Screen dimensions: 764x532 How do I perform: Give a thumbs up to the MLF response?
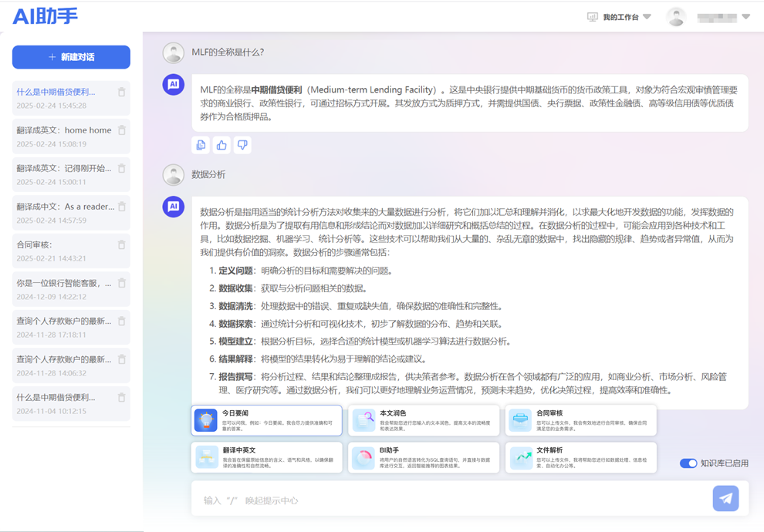221,144
